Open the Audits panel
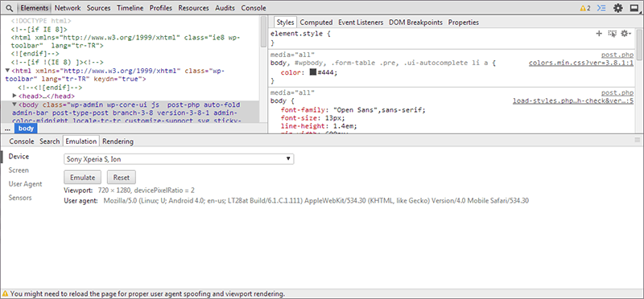The height and width of the screenshot is (299, 644). click(225, 8)
